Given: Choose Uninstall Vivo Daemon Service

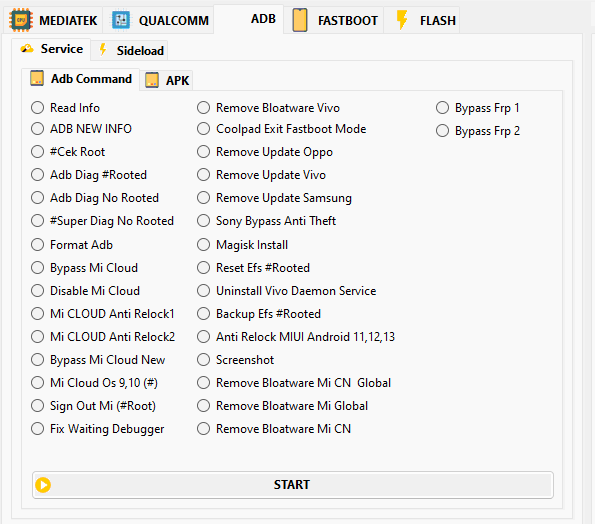Looking at the screenshot, I should coord(286,291).
